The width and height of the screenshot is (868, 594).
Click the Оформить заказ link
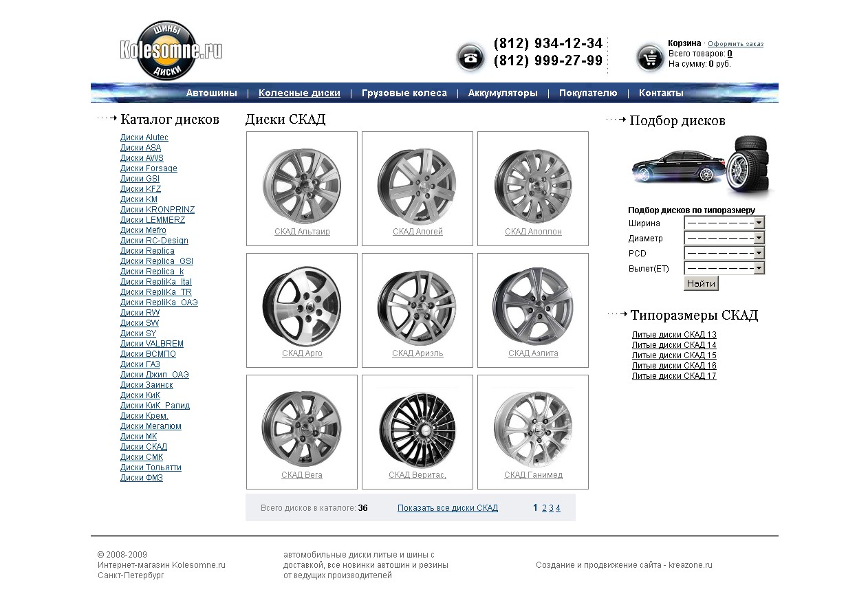pos(735,44)
